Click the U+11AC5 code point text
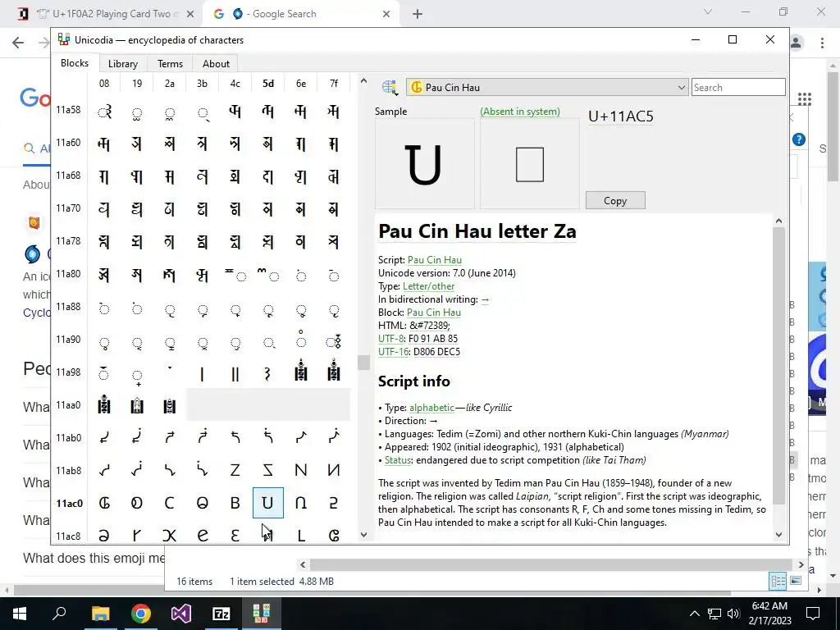The width and height of the screenshot is (840, 630). (x=620, y=116)
